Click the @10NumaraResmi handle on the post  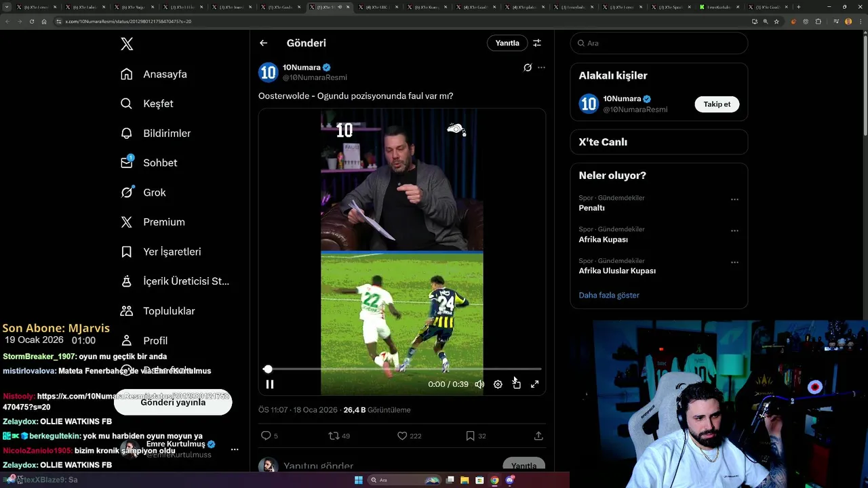pos(315,78)
